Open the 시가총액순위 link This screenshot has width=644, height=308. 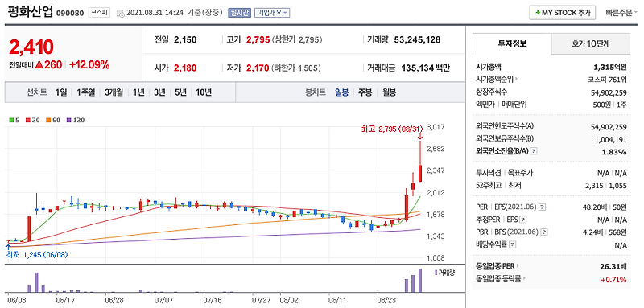coord(497,79)
